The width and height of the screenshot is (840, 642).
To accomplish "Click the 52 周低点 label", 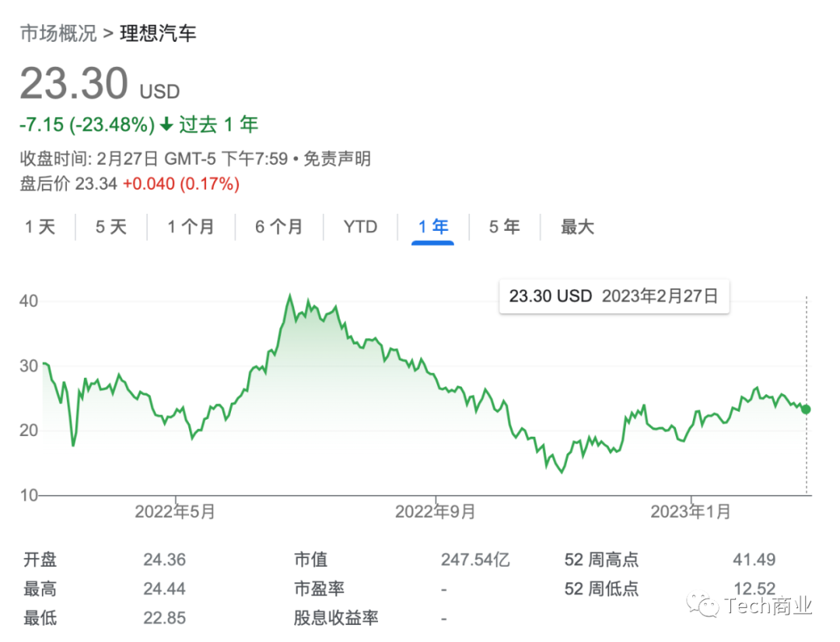I will click(x=601, y=589).
